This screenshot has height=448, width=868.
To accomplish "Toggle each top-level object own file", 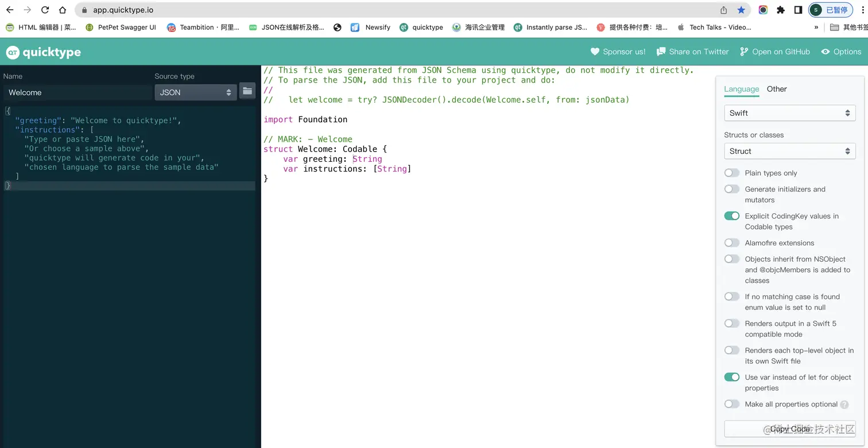I will [x=732, y=350].
